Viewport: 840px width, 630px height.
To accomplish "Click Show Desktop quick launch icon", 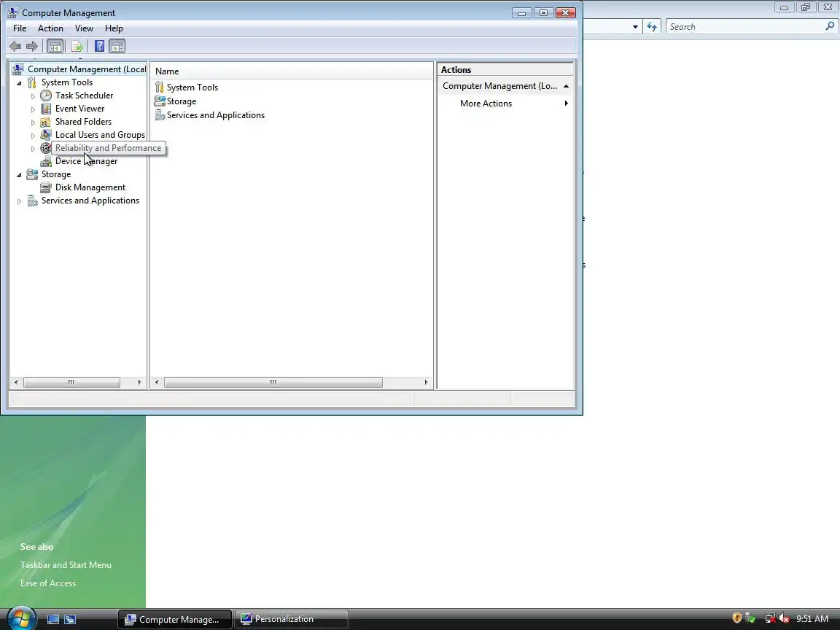I will pos(53,619).
